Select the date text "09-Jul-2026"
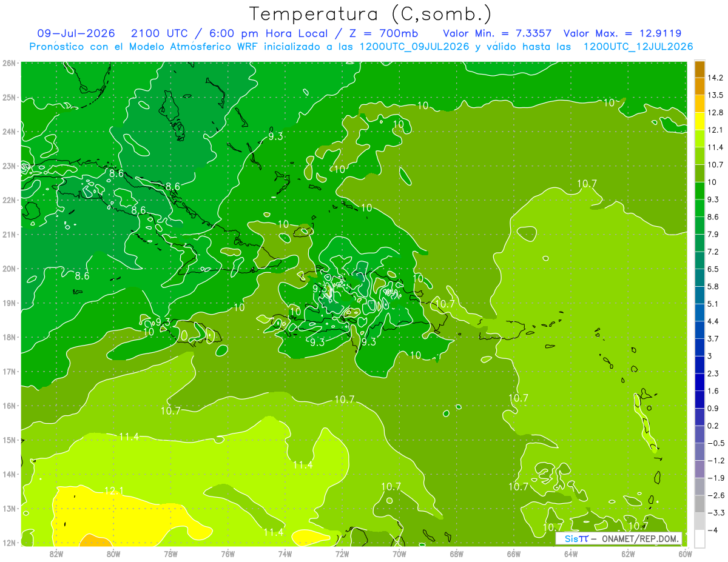 click(x=76, y=33)
